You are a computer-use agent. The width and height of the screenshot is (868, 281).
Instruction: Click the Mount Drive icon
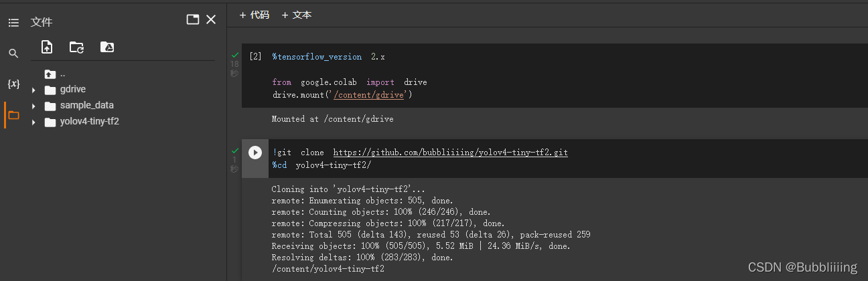click(106, 47)
